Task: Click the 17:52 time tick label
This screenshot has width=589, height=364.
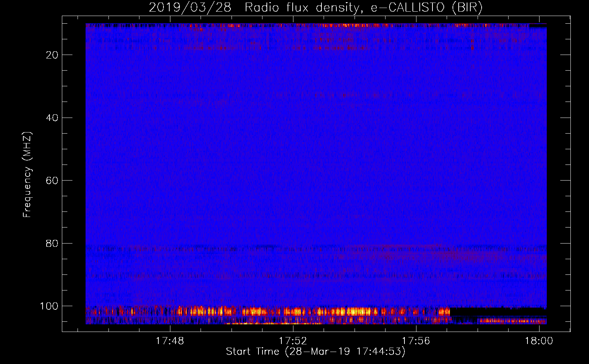Action: pos(293,341)
